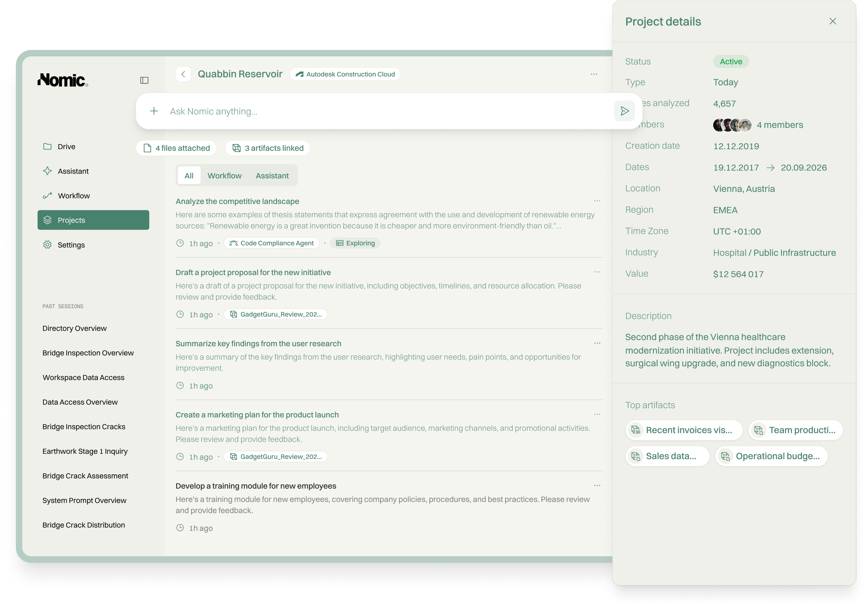Open the Bridge Inspection Cracks past session
Viewport: 868px width, 609px height.
pyautogui.click(x=83, y=427)
